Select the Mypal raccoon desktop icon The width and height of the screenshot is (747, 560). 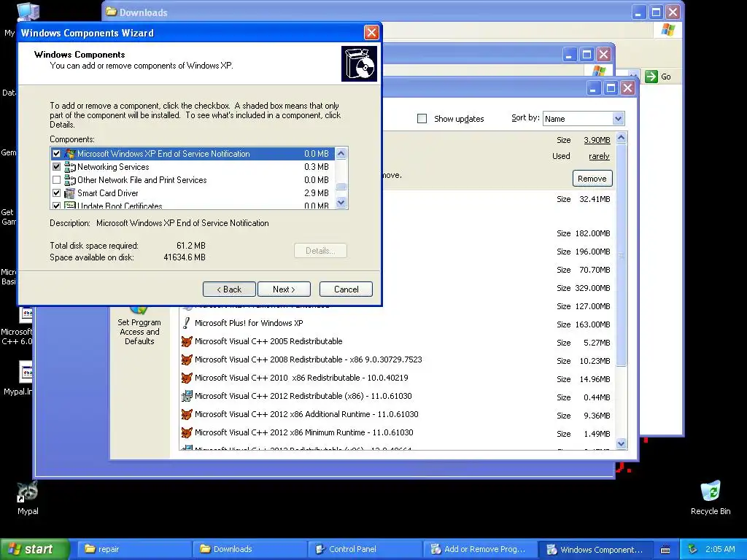(28, 492)
